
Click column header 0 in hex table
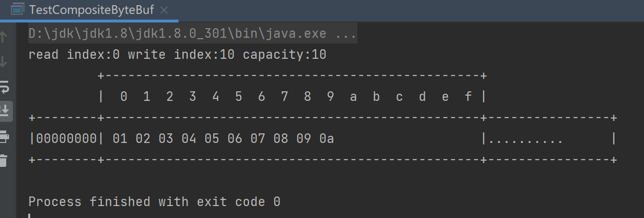click(123, 97)
